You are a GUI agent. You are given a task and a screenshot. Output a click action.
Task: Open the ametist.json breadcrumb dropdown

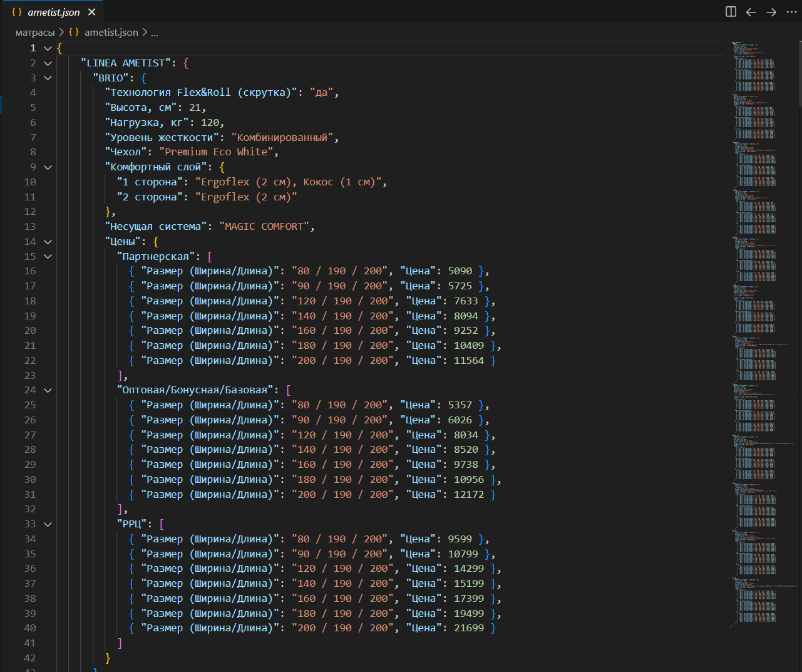(x=111, y=32)
